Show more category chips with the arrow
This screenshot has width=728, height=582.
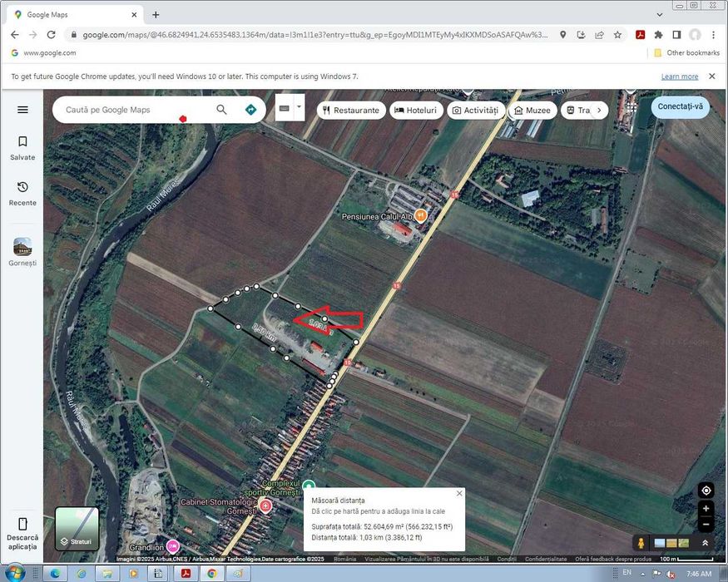[599, 111]
